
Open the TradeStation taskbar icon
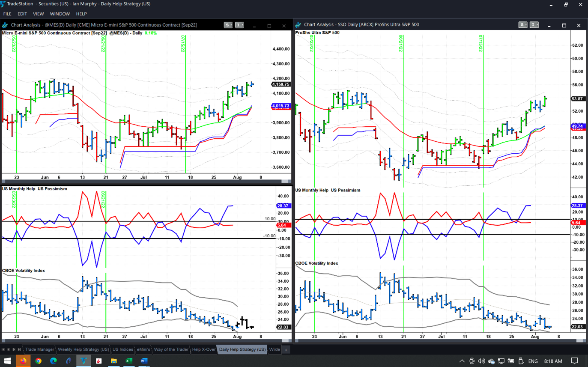84,361
